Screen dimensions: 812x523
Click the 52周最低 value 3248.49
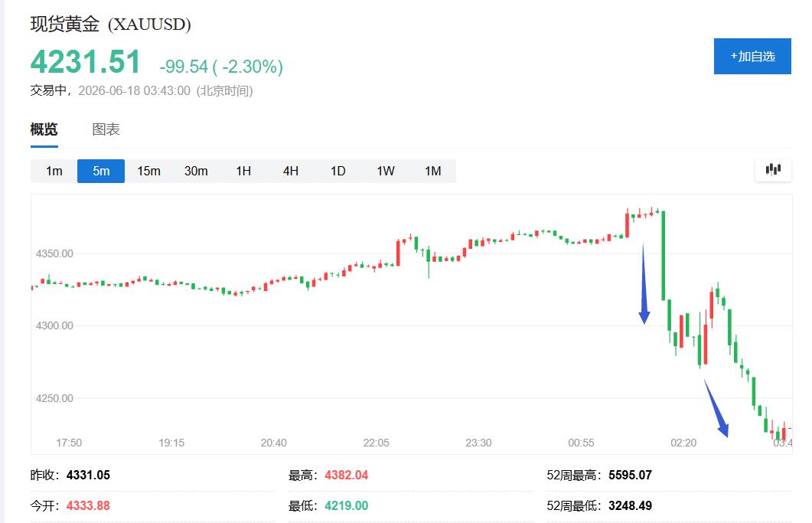(x=630, y=505)
